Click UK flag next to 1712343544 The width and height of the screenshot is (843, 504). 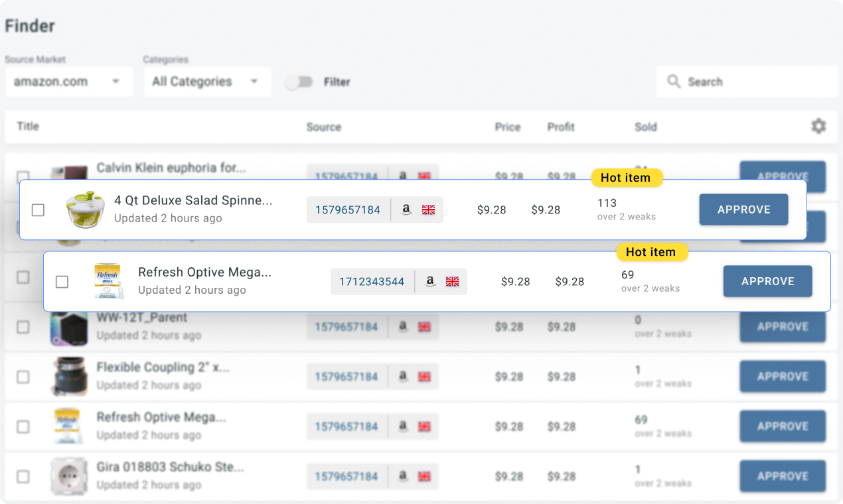pyautogui.click(x=452, y=281)
